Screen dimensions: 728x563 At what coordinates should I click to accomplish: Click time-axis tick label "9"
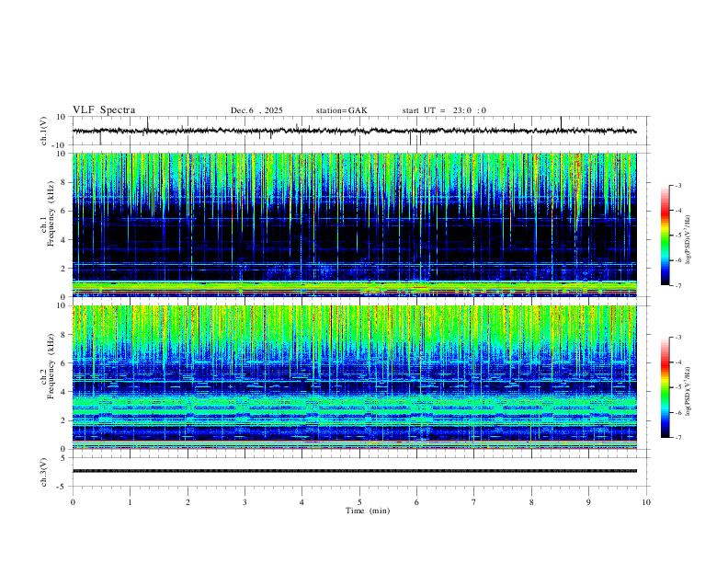[x=588, y=502]
